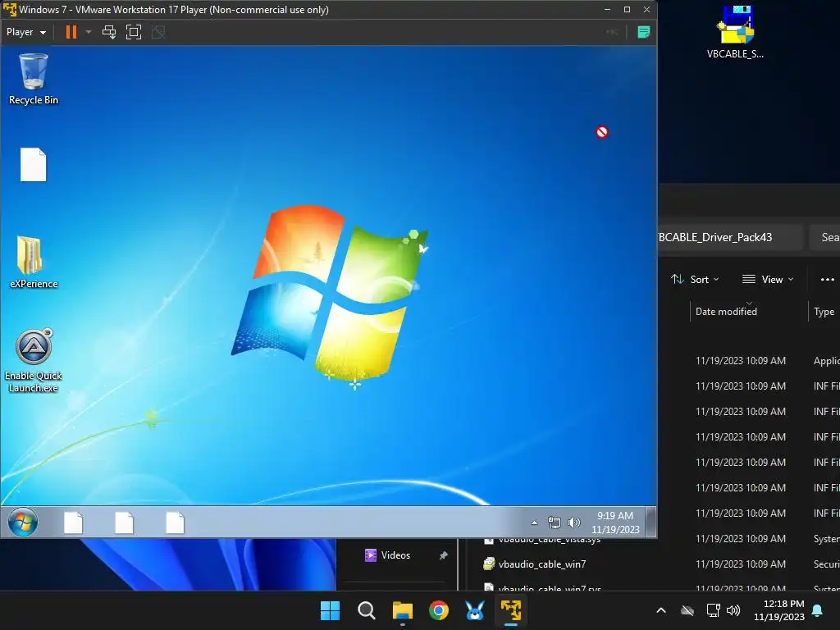Click the double-arrow icon in VMware toolbar
This screenshot has height=630, width=840.
612,32
